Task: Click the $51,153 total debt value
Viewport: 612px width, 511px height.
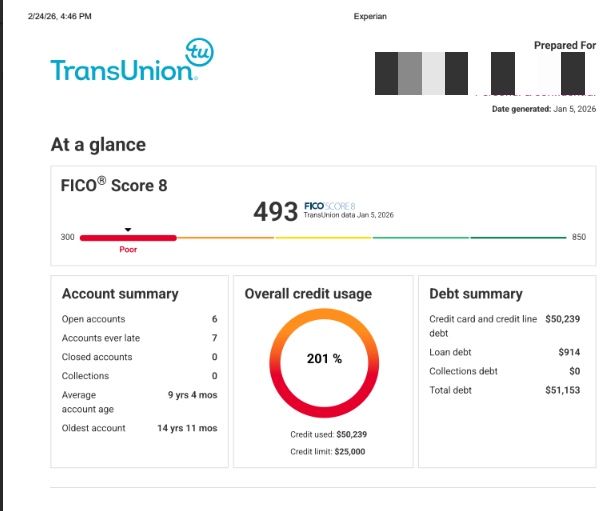Action: tap(562, 390)
